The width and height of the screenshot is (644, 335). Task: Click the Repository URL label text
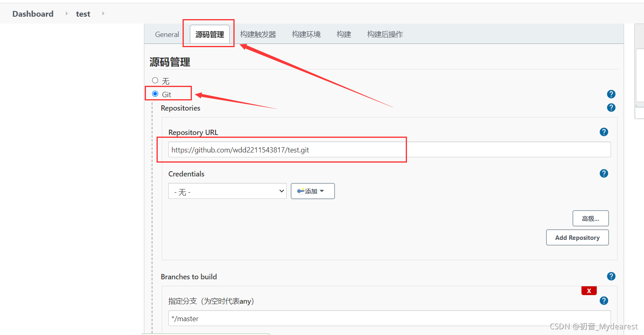193,133
